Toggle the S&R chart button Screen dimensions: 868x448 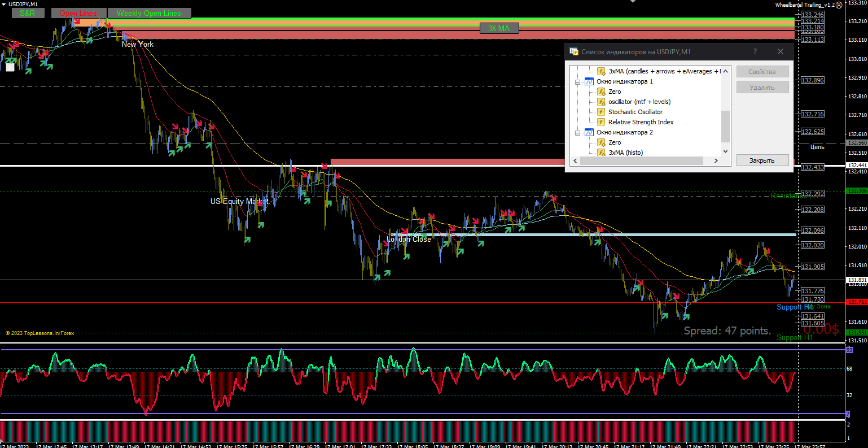(27, 13)
